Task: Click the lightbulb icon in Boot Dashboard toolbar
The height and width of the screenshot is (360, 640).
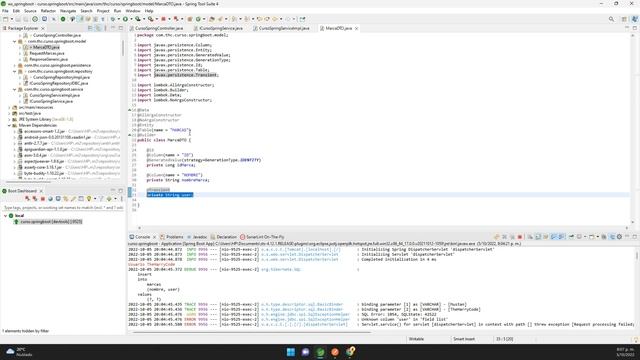Action: [89, 199]
